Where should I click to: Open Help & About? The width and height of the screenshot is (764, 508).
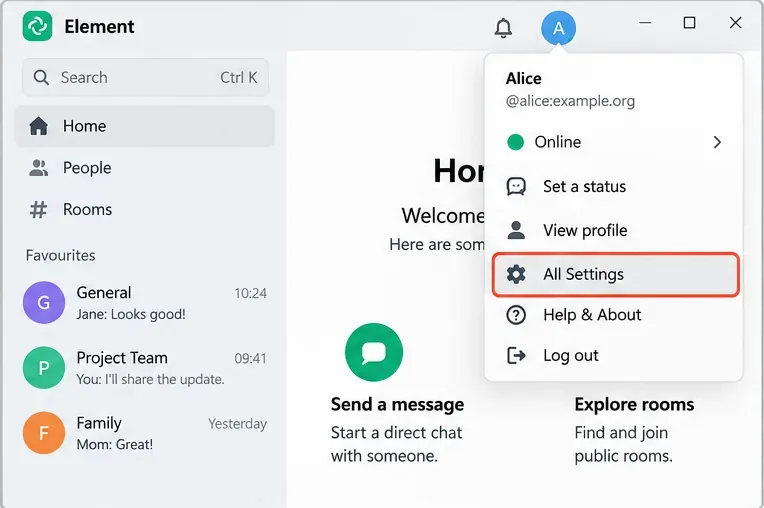[x=614, y=315]
